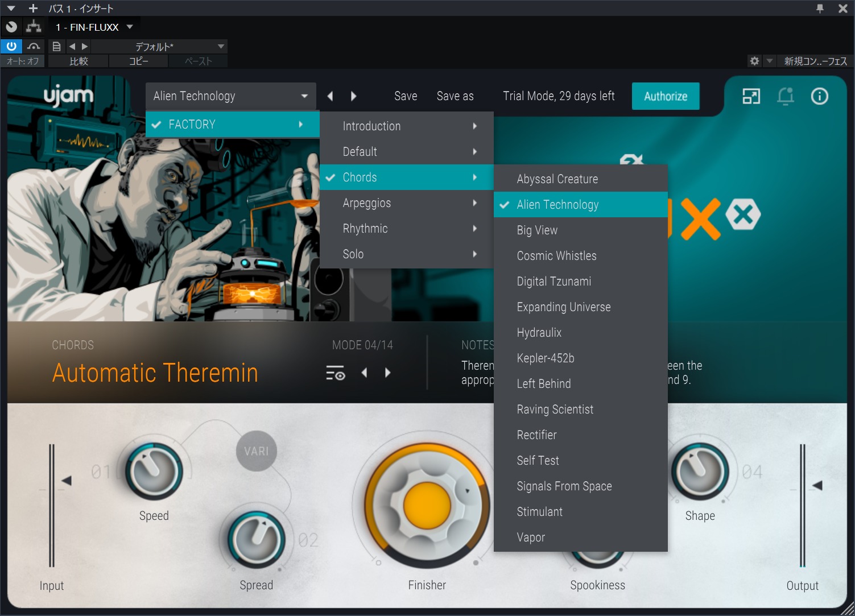
Task: Open the Chords category
Action: [x=407, y=177]
